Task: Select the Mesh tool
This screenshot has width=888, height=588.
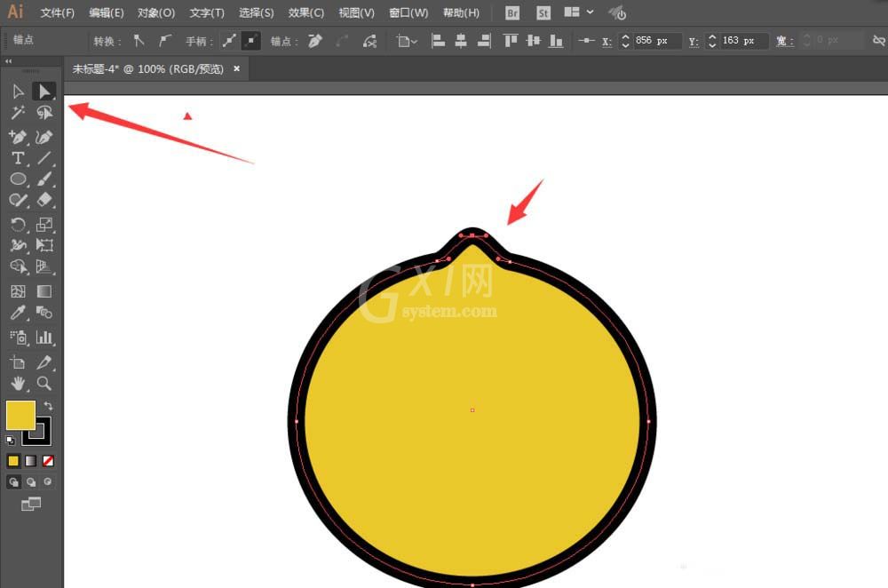Action: click(18, 291)
